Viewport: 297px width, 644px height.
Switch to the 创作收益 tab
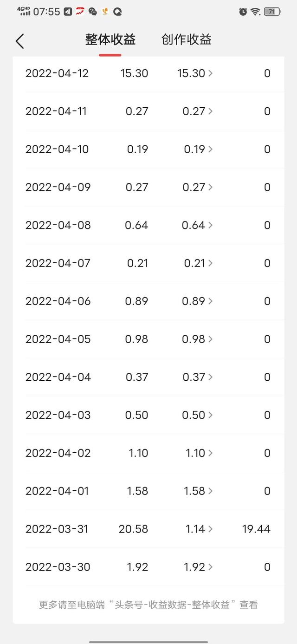tap(186, 40)
